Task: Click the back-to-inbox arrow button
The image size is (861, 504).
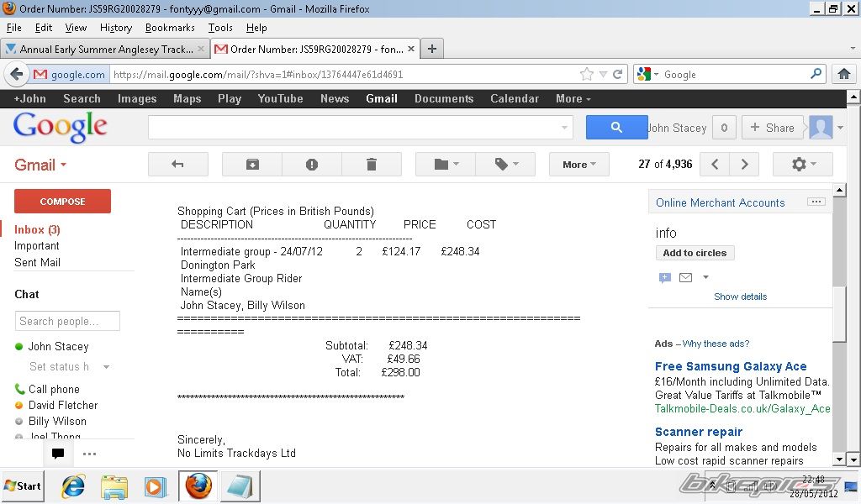Action: coord(177,165)
